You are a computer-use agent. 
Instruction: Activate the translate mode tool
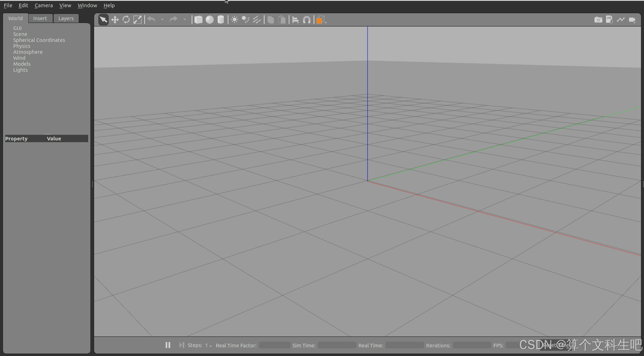(x=115, y=20)
